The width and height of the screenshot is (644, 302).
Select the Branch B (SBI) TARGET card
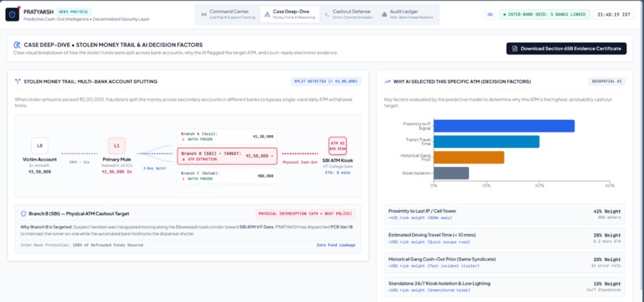[227, 156]
